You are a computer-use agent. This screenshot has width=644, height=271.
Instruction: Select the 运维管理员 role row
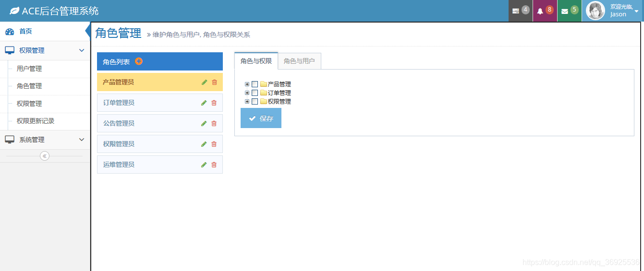[160, 165]
